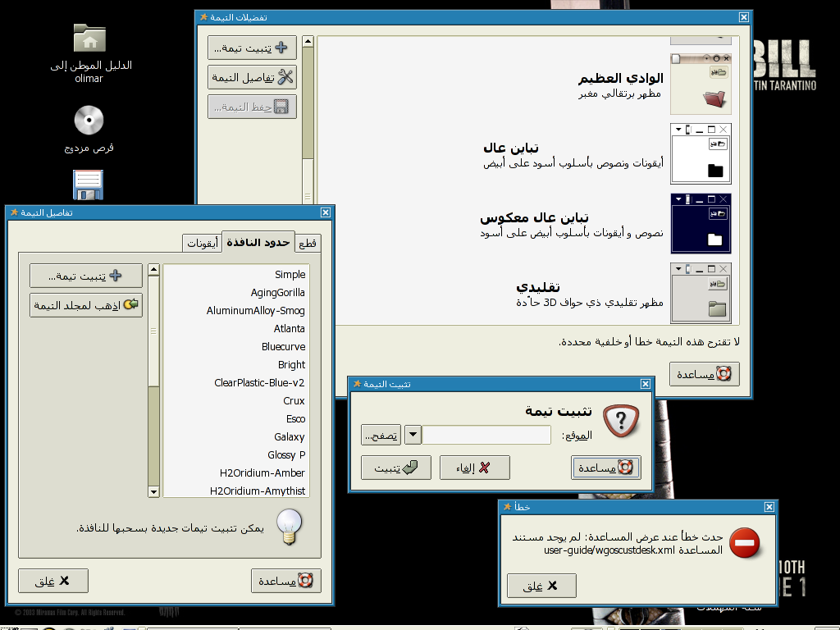The image size is (840, 630).
Task: Click the Browse button next to location field
Action: click(x=381, y=435)
